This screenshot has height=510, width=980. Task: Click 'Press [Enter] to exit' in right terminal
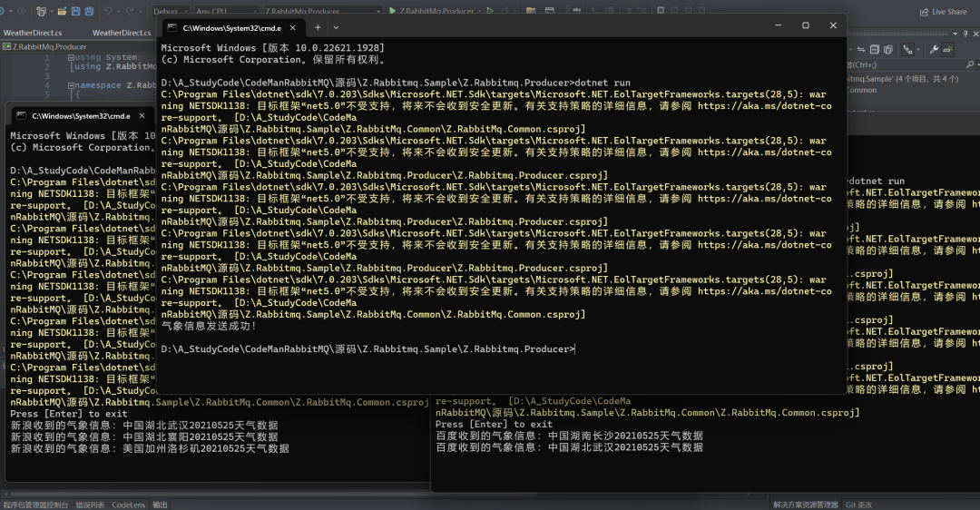click(x=494, y=425)
